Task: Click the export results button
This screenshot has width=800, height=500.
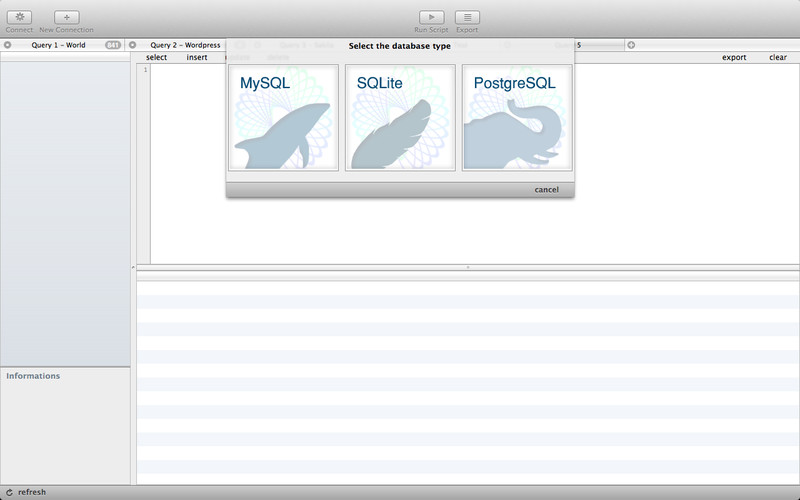Action: click(x=734, y=57)
